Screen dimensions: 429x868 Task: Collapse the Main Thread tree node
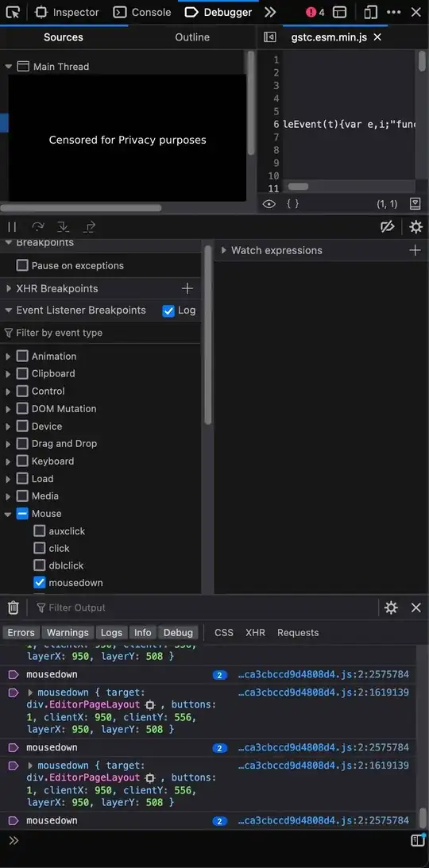(x=8, y=67)
